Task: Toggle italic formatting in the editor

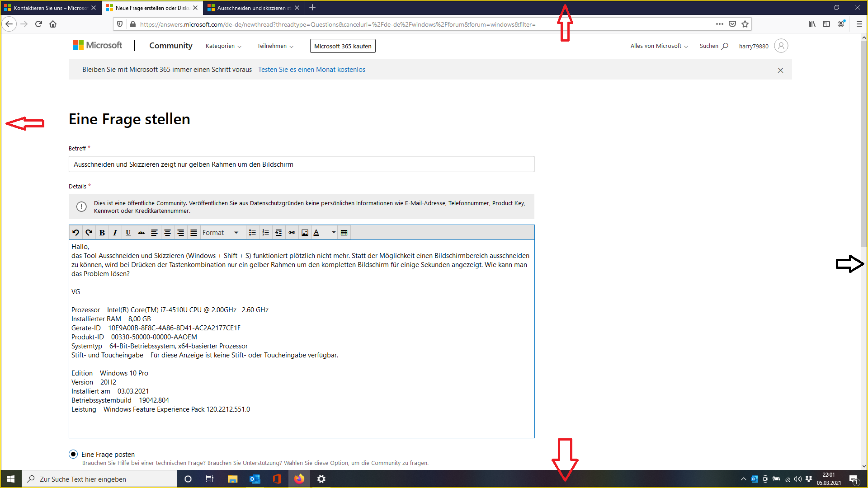Action: pos(115,233)
